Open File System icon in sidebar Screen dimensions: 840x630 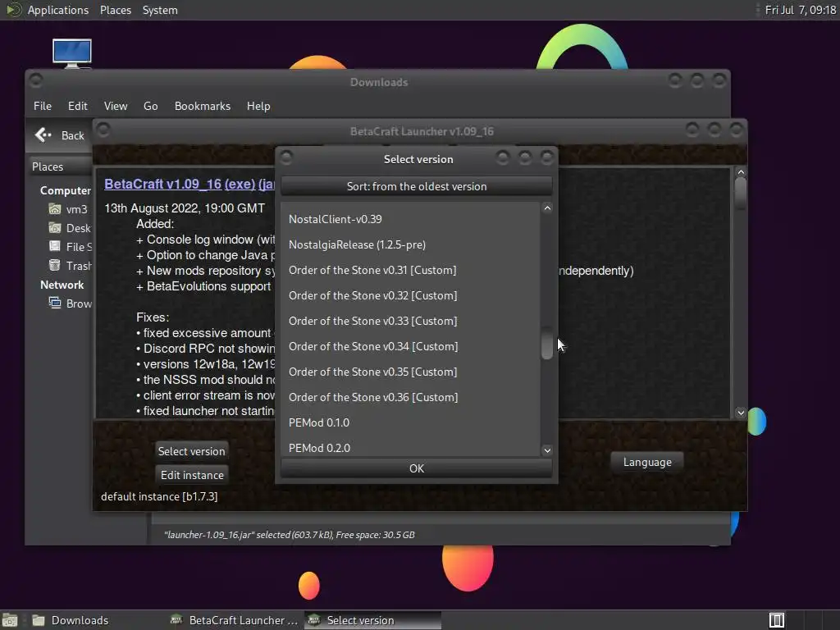click(x=55, y=246)
